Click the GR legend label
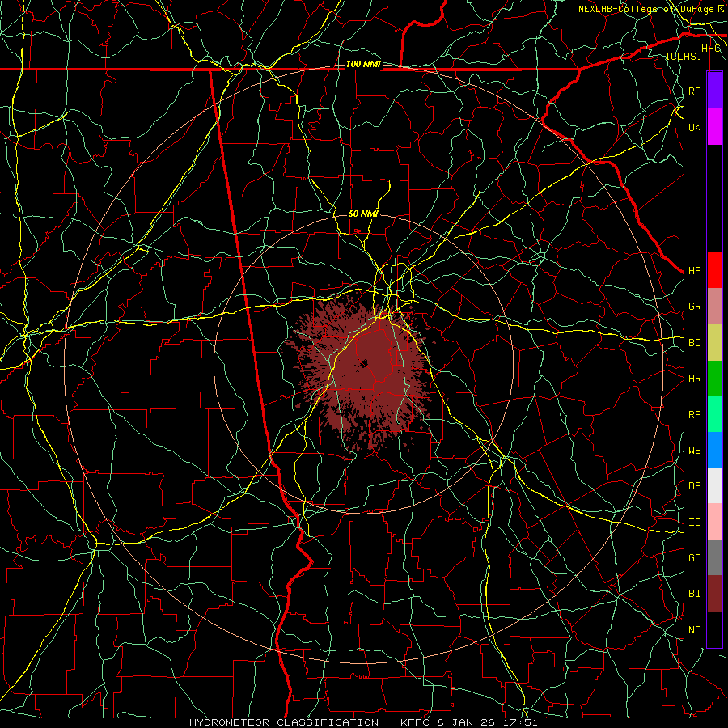Viewport: 728px width, 728px height. pos(694,307)
